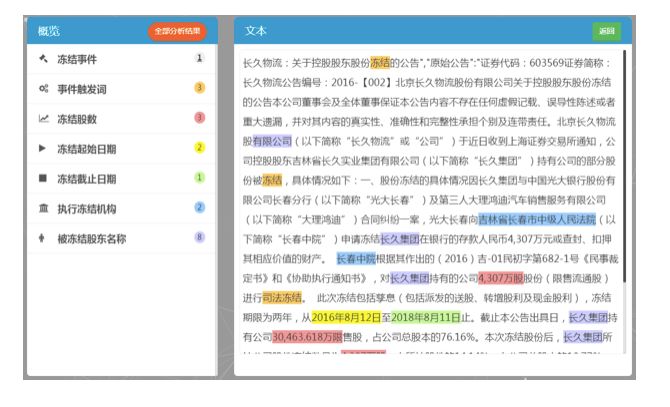
Task: Select the 被冻结股东名称 row
Action: (122, 238)
